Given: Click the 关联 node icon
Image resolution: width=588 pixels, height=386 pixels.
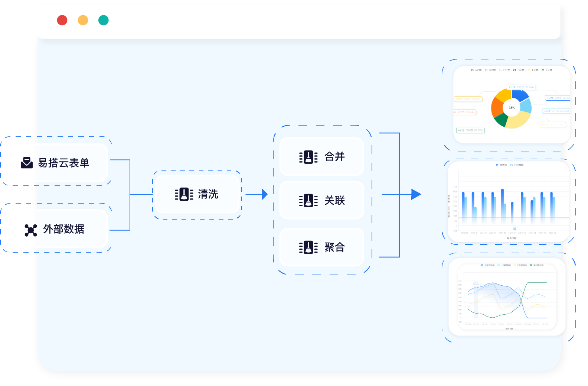Looking at the screenshot, I should tap(308, 201).
